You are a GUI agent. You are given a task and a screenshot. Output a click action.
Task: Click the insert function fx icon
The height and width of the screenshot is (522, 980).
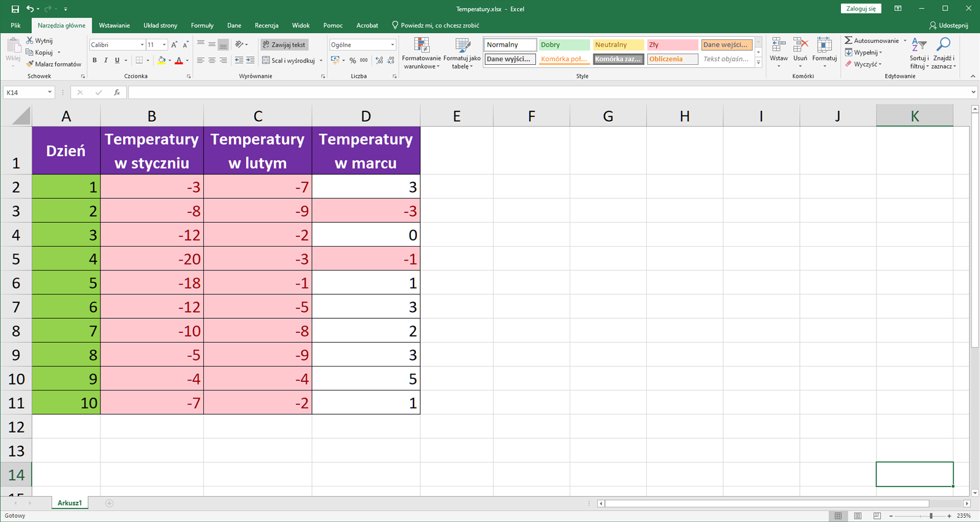[116, 92]
